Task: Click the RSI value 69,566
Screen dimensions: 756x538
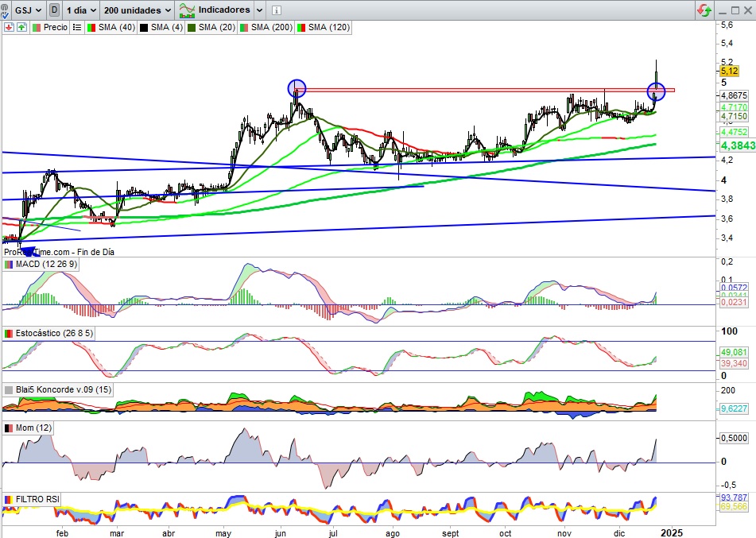Action: coord(734,506)
